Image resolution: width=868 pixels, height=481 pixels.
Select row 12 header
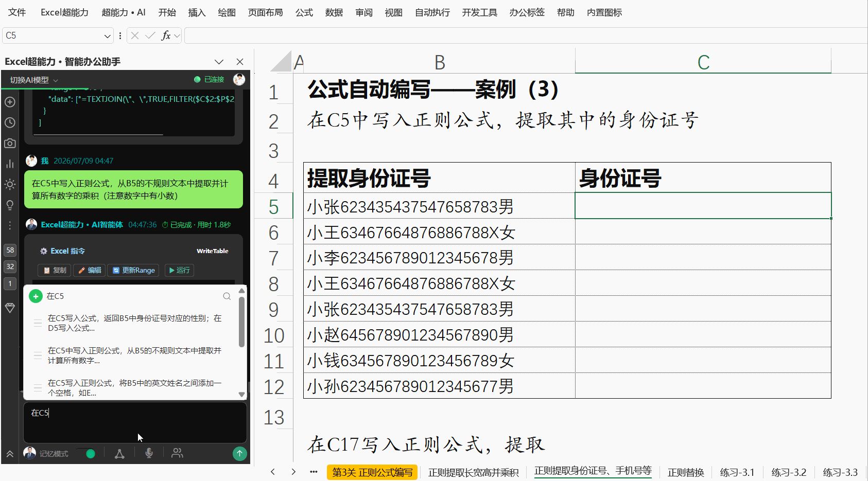click(x=273, y=386)
